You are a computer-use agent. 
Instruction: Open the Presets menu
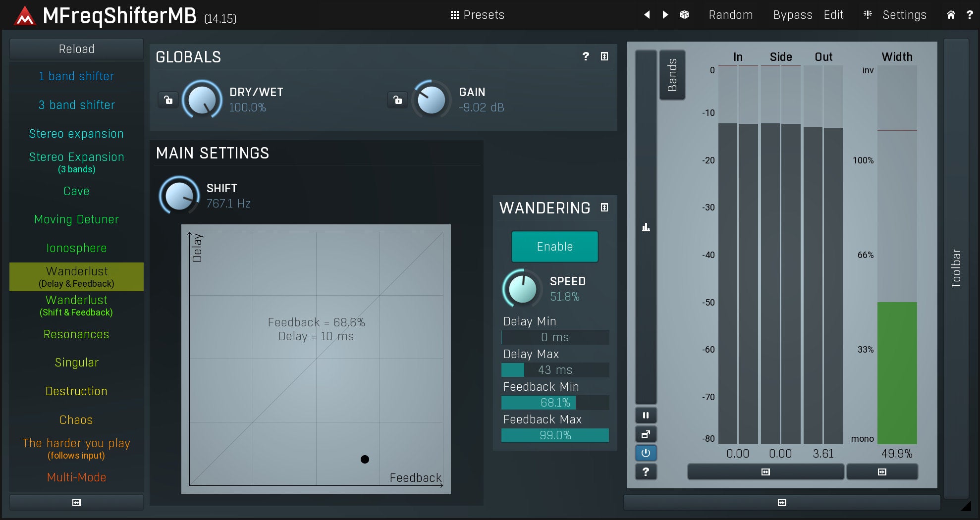477,15
